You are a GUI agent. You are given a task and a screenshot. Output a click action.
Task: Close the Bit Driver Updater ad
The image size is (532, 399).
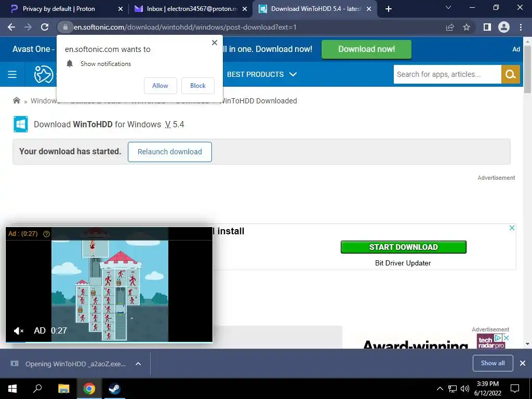point(512,228)
